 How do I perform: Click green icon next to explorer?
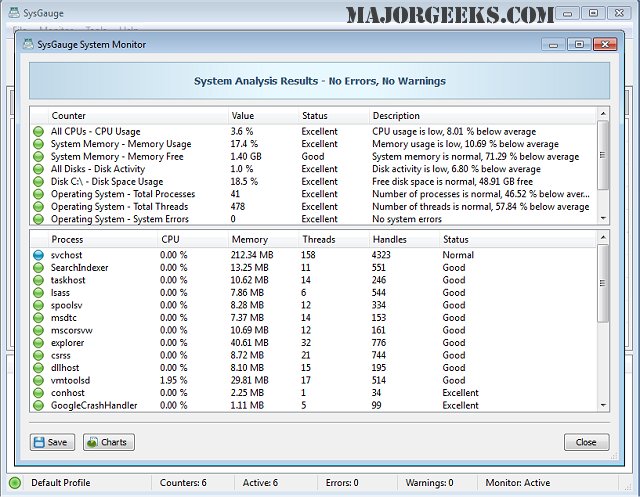click(38, 343)
